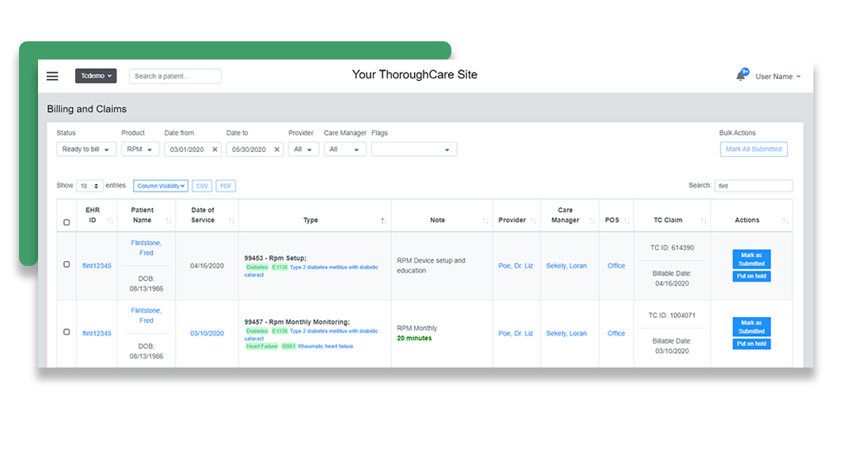Check the box for the 04/16/2020 row
This screenshot has height=465, width=868.
tap(67, 264)
